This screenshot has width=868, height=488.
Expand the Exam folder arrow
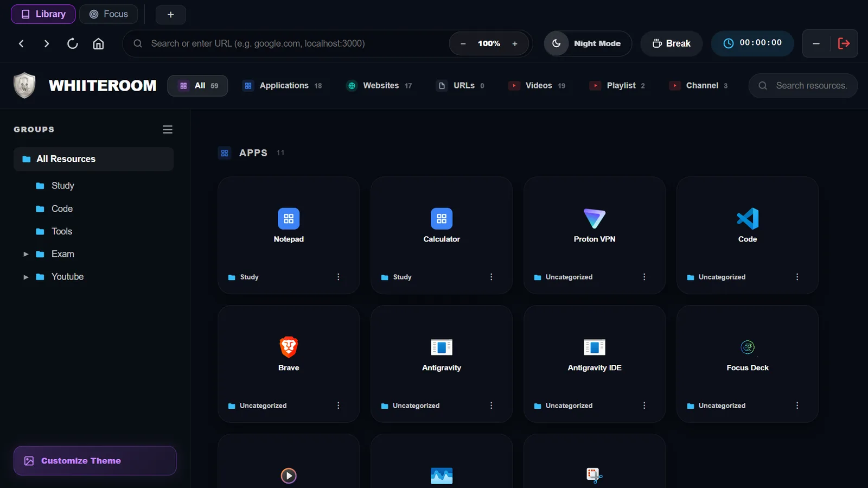pyautogui.click(x=25, y=254)
